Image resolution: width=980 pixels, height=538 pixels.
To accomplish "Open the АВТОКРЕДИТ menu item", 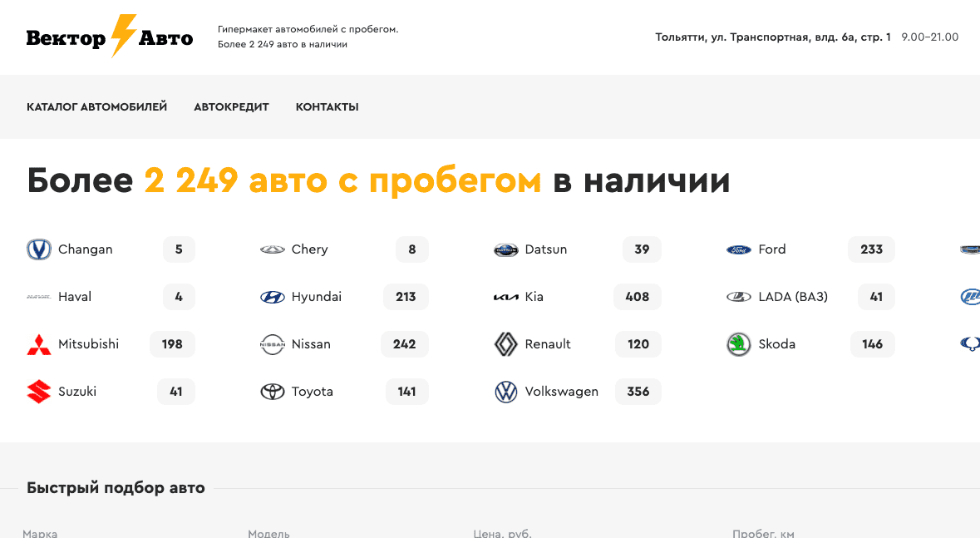I will coord(231,106).
